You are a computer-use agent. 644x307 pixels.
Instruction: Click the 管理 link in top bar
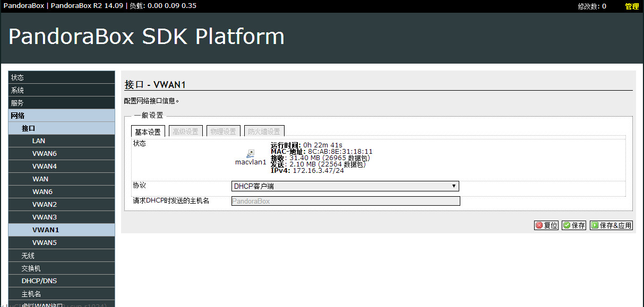tap(632, 6)
